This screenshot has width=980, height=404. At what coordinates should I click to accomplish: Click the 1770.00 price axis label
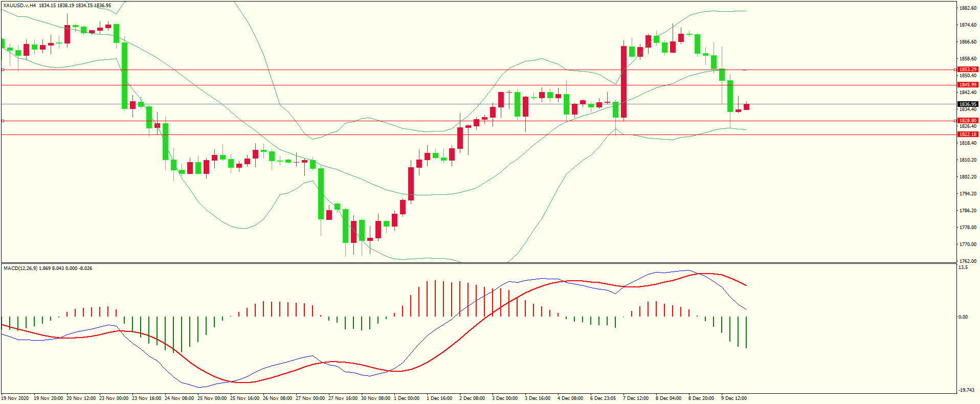(968, 244)
